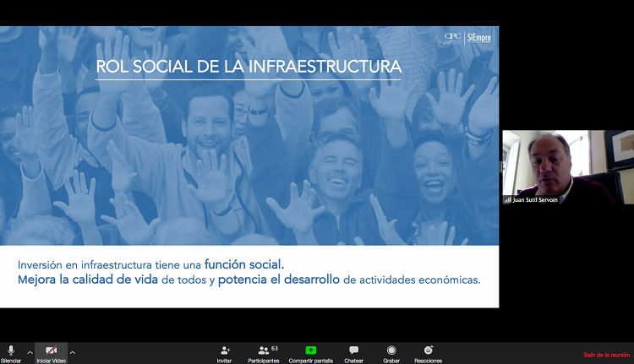Start recording with the Grabar icon
The image size is (634, 364).
coord(391,350)
